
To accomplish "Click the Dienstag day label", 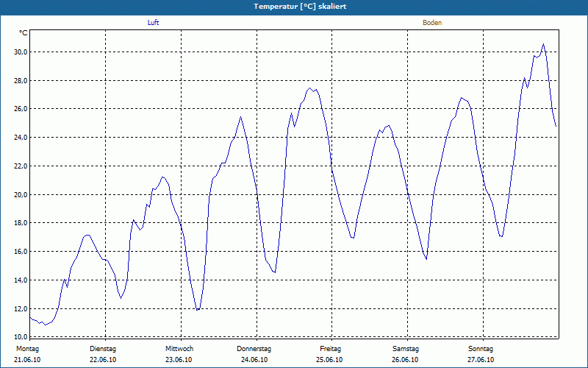I will coord(103,349).
